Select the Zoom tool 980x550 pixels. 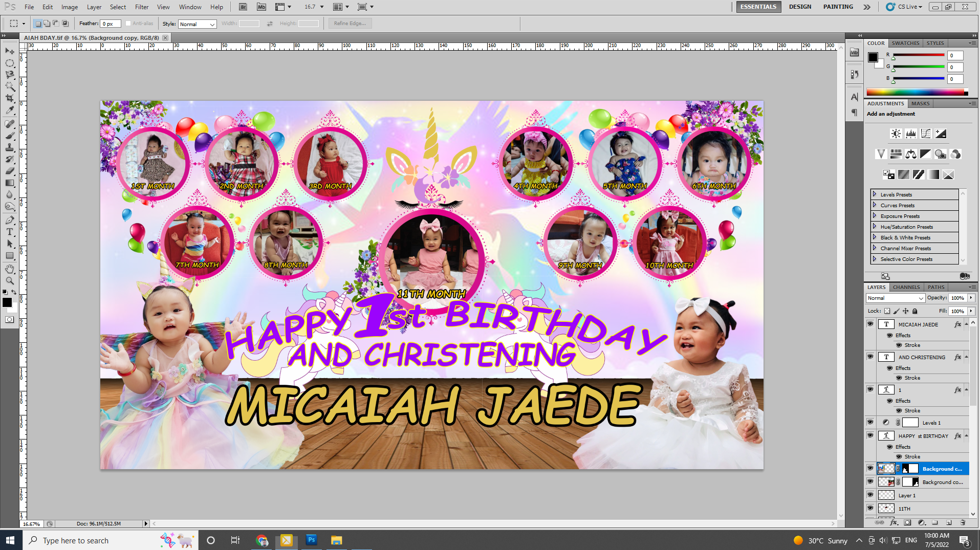[x=10, y=281]
